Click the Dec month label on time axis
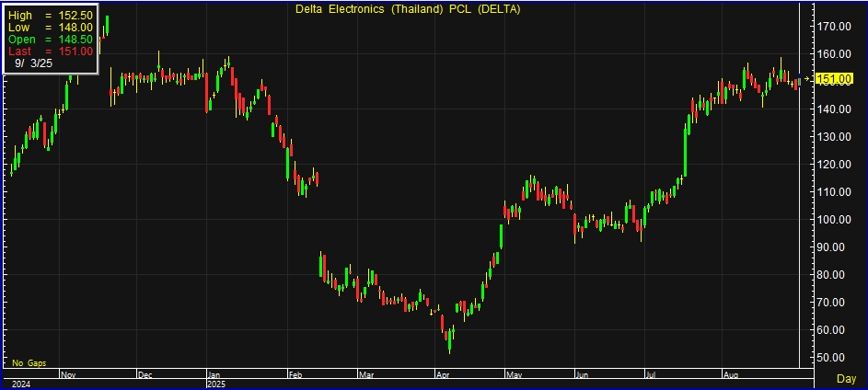Viewport: 868px width, 390px height. click(145, 375)
